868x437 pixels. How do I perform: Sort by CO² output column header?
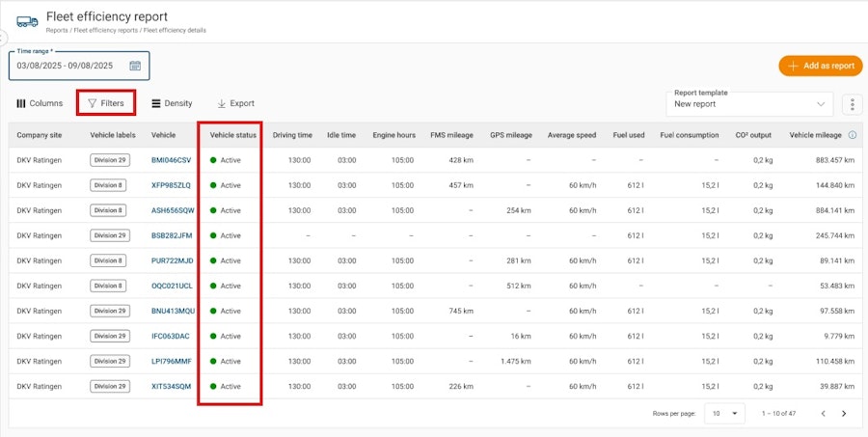(753, 135)
